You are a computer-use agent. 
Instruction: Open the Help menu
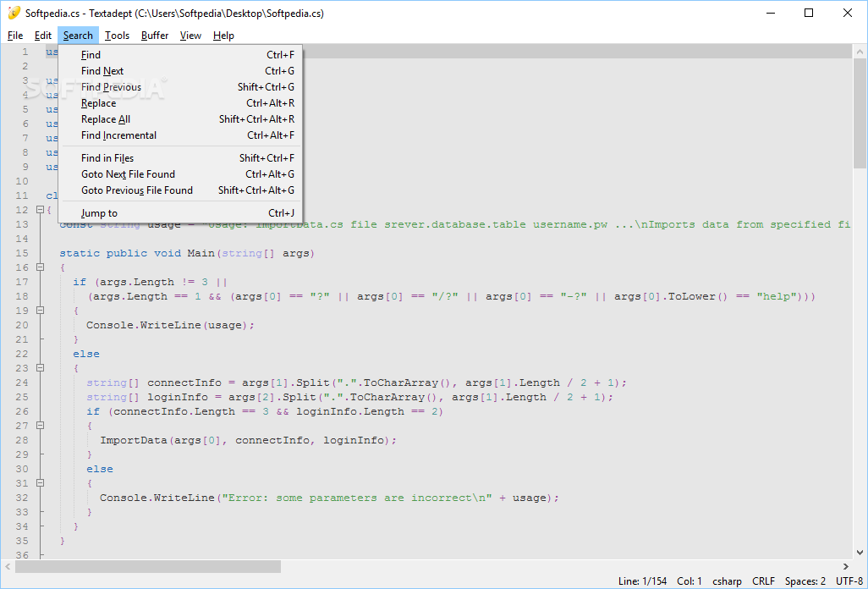click(223, 36)
